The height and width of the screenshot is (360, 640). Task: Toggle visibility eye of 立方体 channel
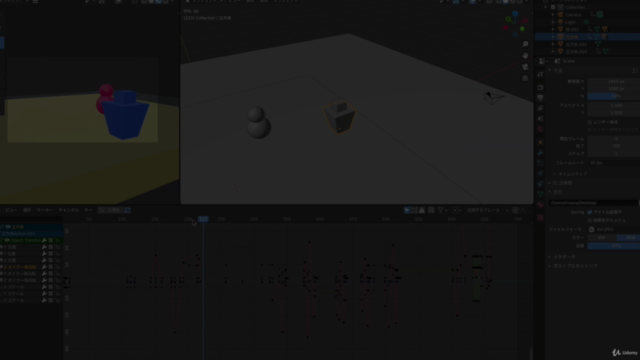[8, 227]
